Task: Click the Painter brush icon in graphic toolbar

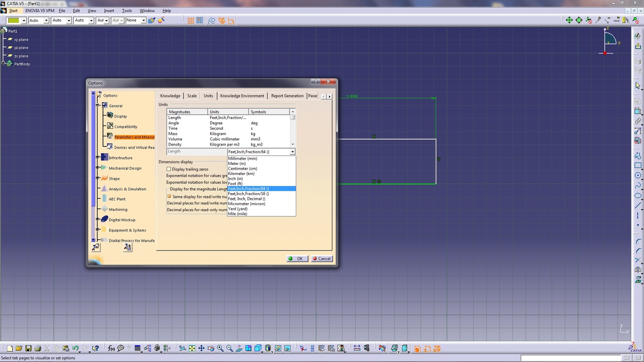Action: pyautogui.click(x=152, y=20)
